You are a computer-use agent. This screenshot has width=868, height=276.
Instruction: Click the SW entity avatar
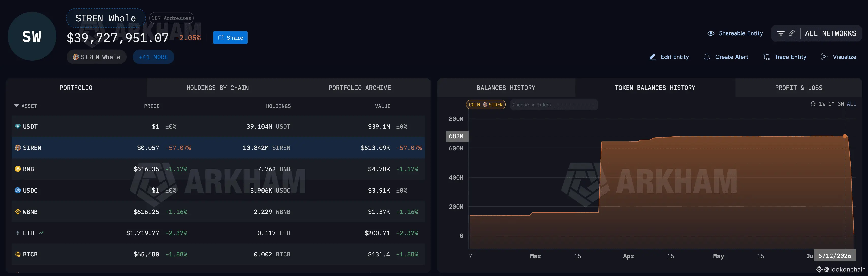32,36
